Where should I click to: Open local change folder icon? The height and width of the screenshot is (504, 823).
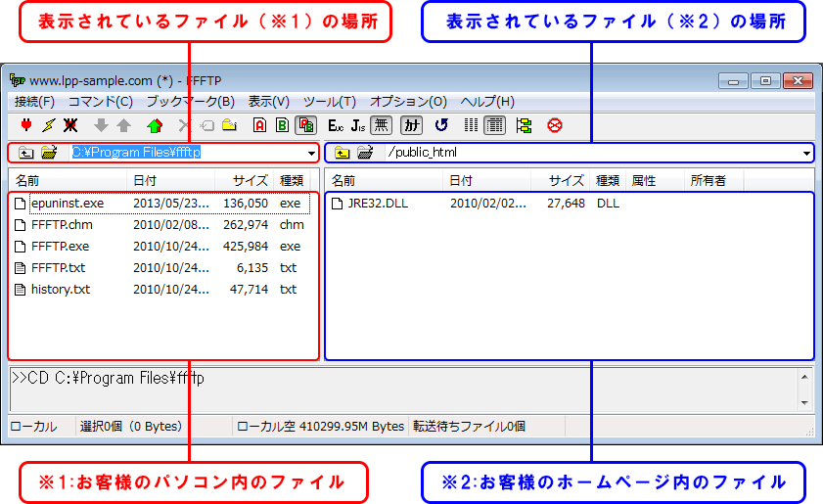click(x=49, y=153)
